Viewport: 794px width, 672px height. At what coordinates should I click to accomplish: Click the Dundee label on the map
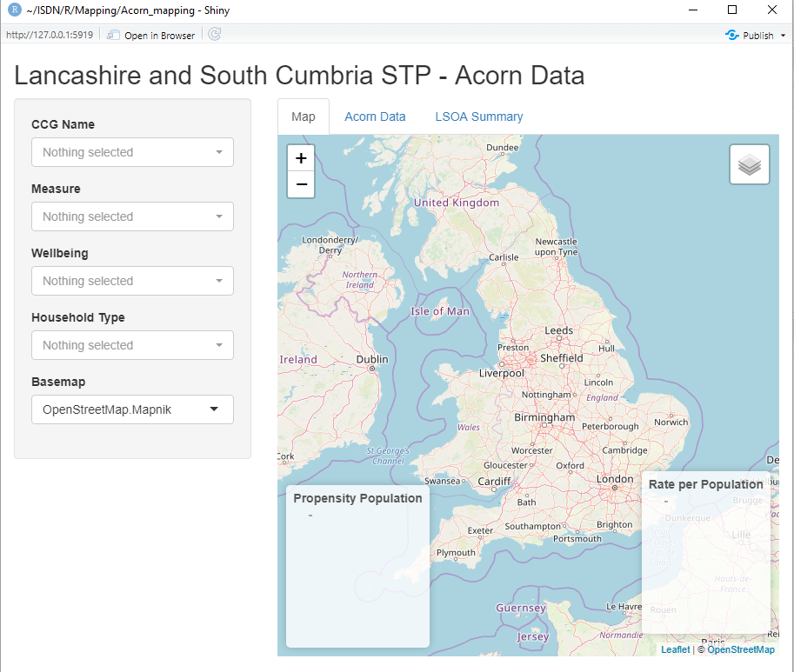click(x=503, y=147)
